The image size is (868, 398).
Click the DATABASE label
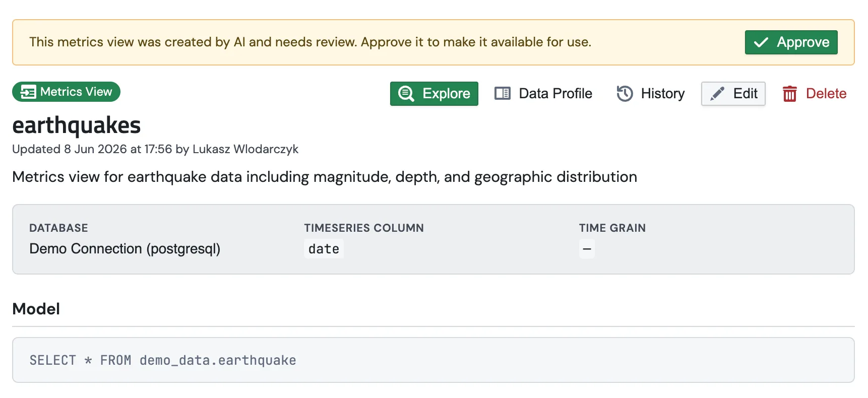click(58, 228)
